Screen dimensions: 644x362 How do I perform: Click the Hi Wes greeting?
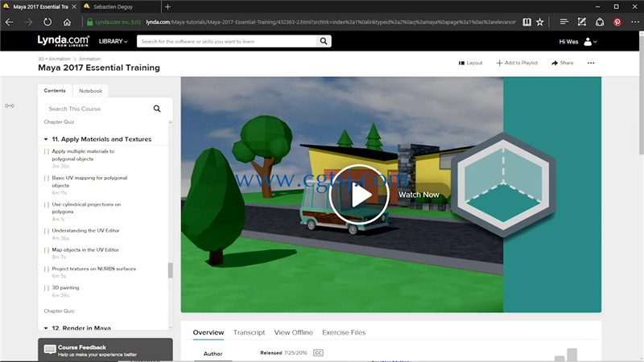pos(568,42)
